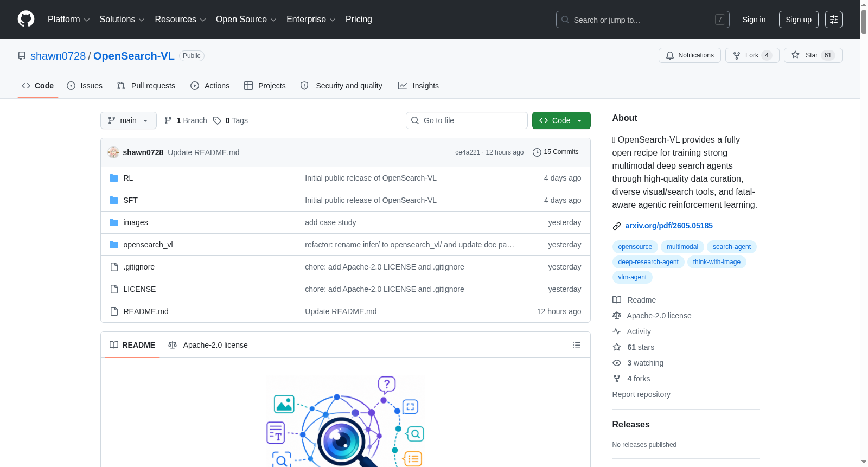Open the global navigation menu icon button
Viewport: 868px width, 467px height.
[834, 20]
